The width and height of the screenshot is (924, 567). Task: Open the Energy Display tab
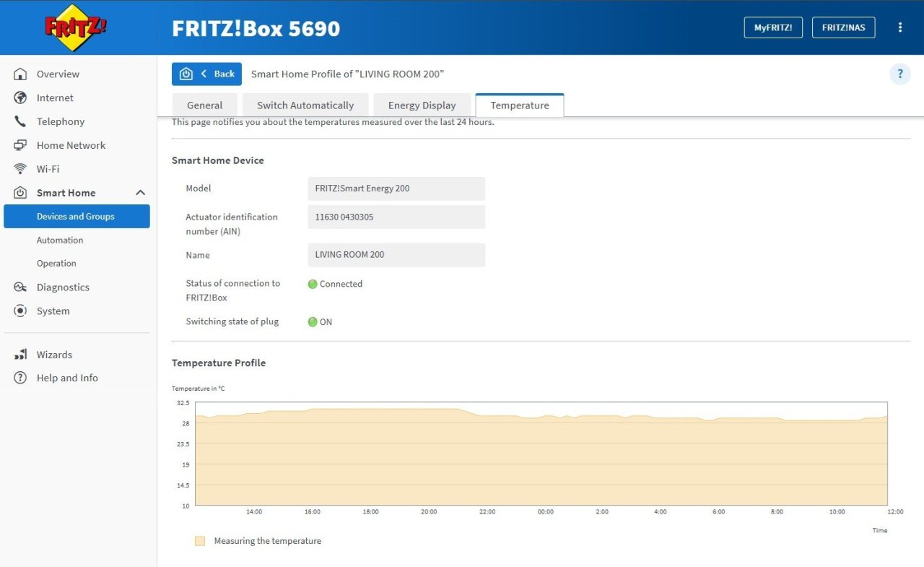[422, 105]
